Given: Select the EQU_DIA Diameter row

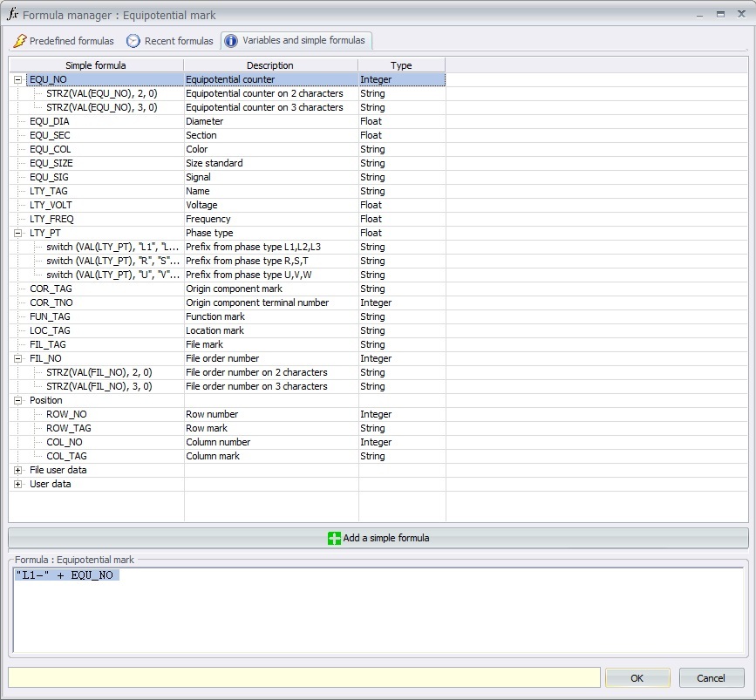Looking at the screenshot, I should click(x=50, y=121).
